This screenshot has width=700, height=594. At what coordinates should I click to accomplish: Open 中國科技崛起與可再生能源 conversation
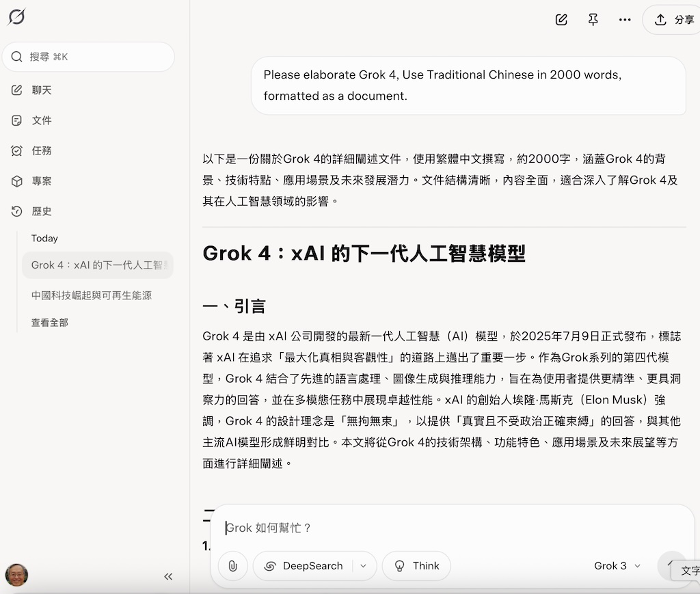pyautogui.click(x=92, y=295)
